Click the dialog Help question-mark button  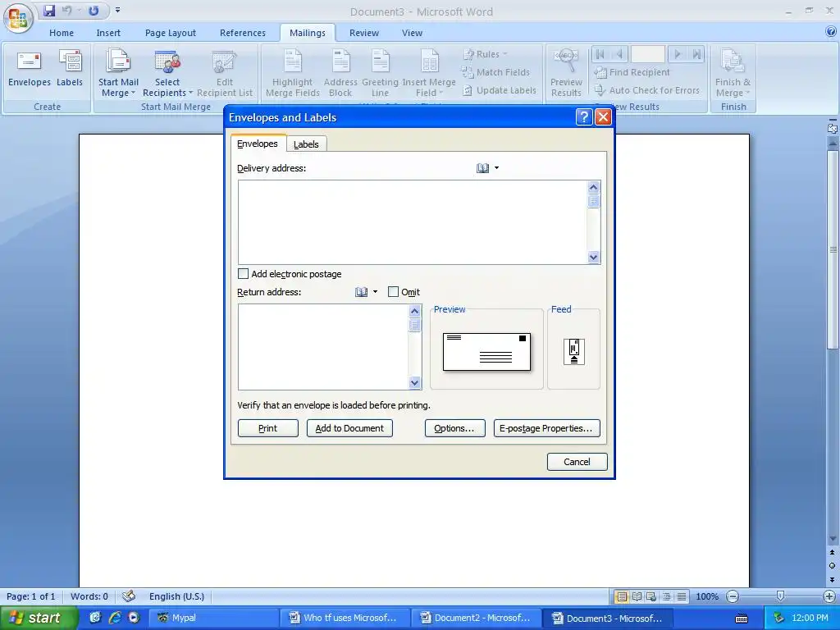(584, 116)
